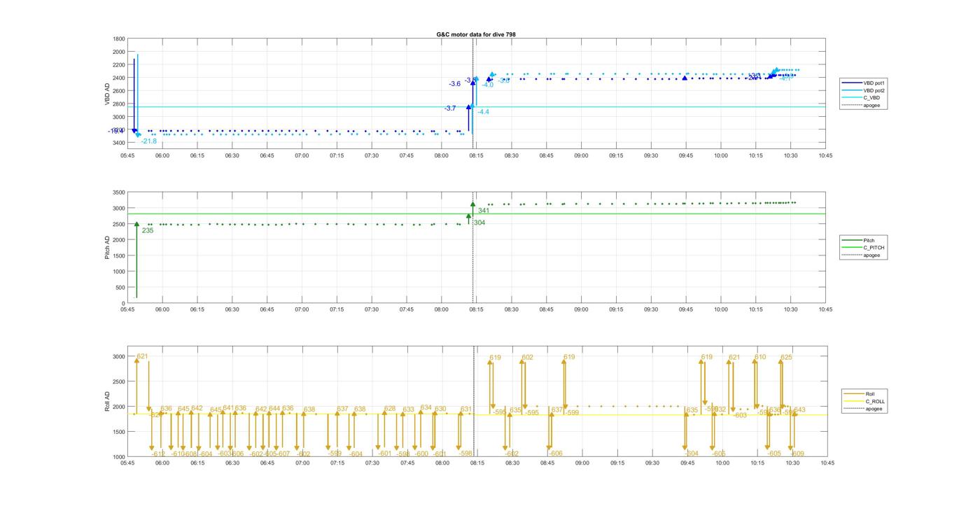Click the "10:30" time tick under the Roll plot
The height and width of the screenshot is (513, 980).
[792, 462]
